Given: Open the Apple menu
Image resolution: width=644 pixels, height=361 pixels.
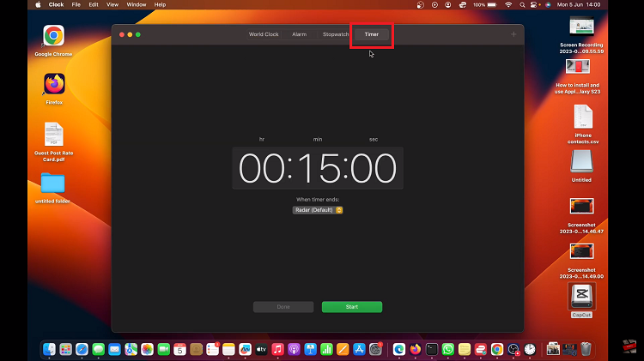Looking at the screenshot, I should click(x=38, y=4).
